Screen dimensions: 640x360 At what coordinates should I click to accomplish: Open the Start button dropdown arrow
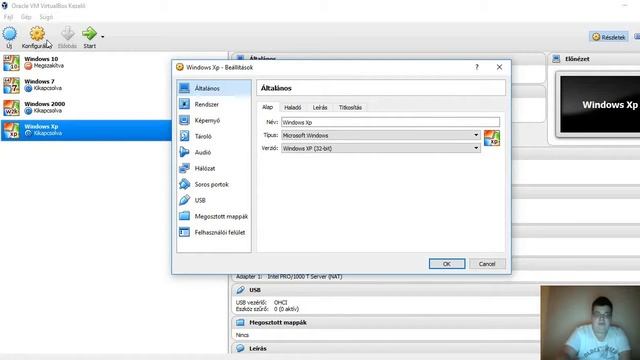(x=102, y=37)
